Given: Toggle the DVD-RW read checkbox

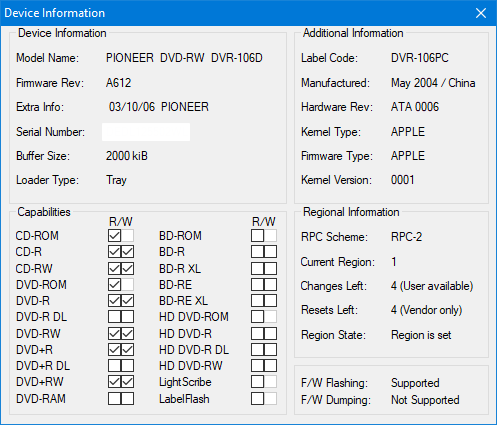Looking at the screenshot, I should pyautogui.click(x=114, y=333).
